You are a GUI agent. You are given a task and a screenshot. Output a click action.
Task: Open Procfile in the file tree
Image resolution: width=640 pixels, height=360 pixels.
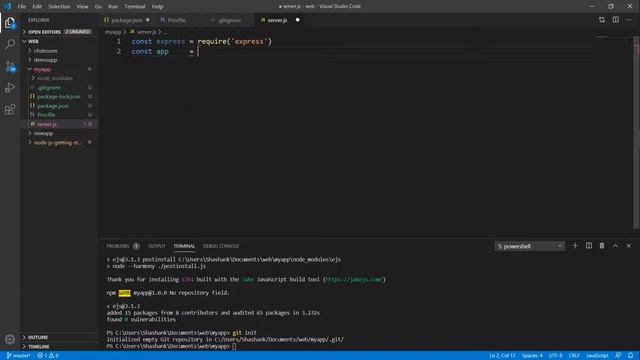coord(59,115)
